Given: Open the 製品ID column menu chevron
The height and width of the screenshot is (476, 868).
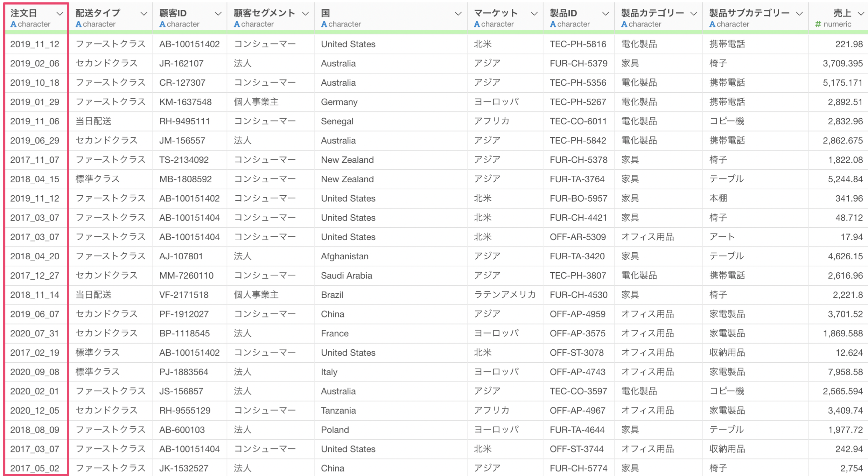Looking at the screenshot, I should point(605,14).
